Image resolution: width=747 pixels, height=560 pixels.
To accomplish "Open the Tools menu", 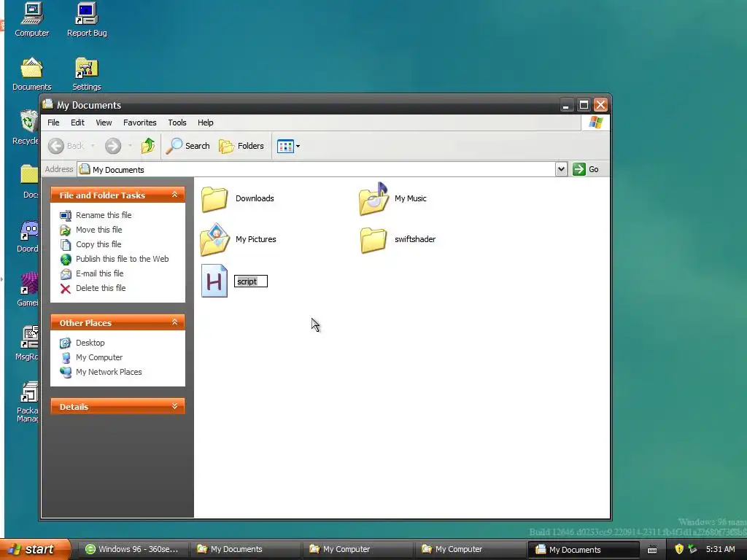I will [177, 122].
